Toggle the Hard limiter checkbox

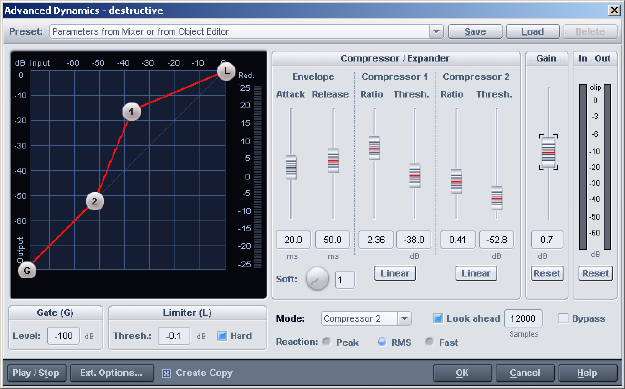222,336
